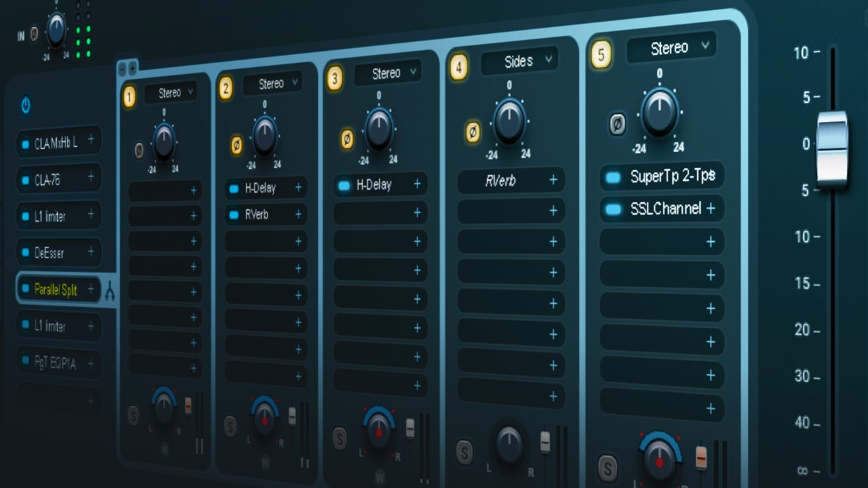This screenshot has width=868, height=488.
Task: Toggle the chain power button icon
Action: pos(26,105)
